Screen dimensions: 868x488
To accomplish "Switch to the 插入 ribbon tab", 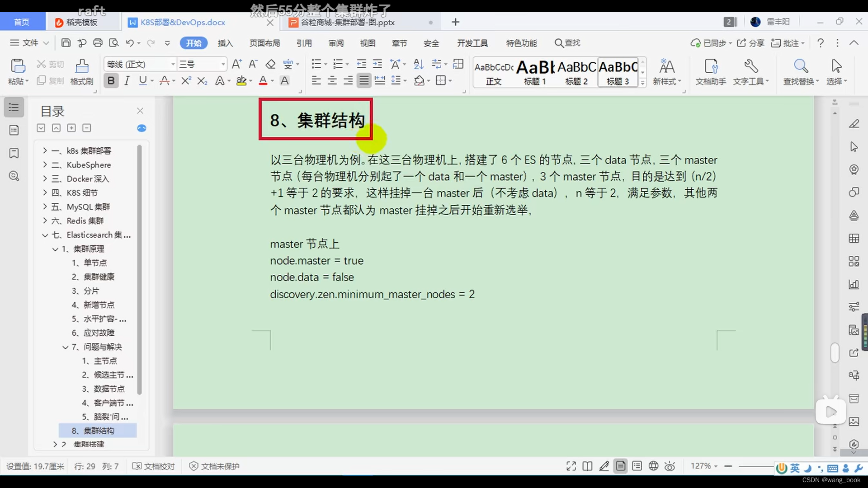I will click(x=225, y=43).
